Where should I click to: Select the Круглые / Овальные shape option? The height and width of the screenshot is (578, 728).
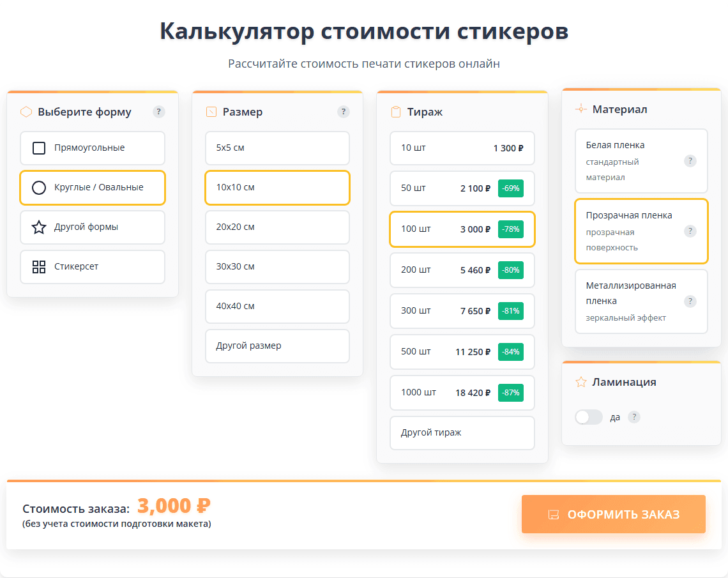pos(93,188)
